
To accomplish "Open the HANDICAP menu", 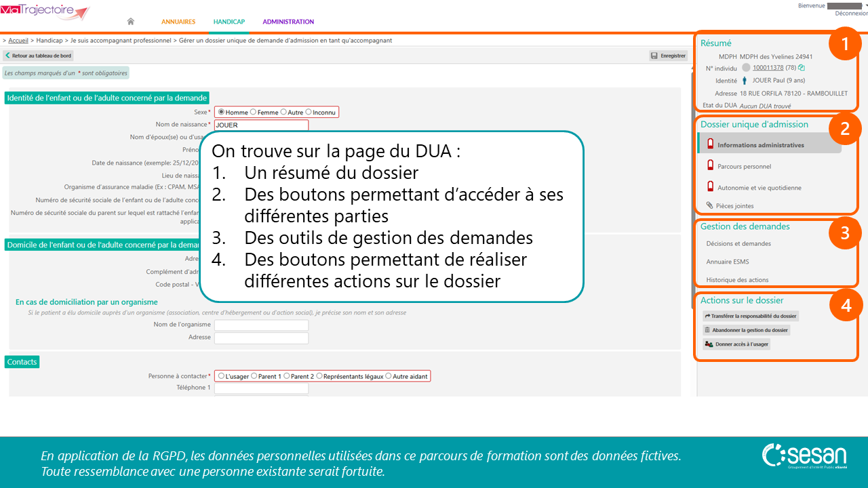I will click(x=229, y=22).
